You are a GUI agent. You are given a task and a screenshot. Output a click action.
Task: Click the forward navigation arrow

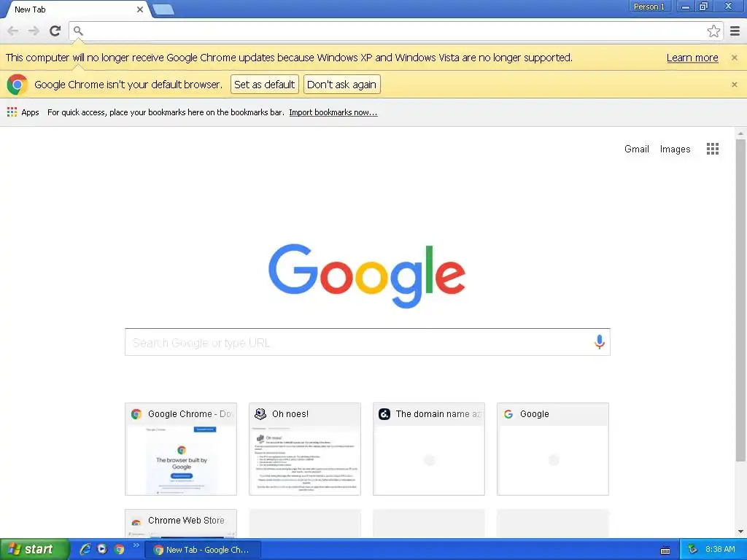click(x=34, y=31)
